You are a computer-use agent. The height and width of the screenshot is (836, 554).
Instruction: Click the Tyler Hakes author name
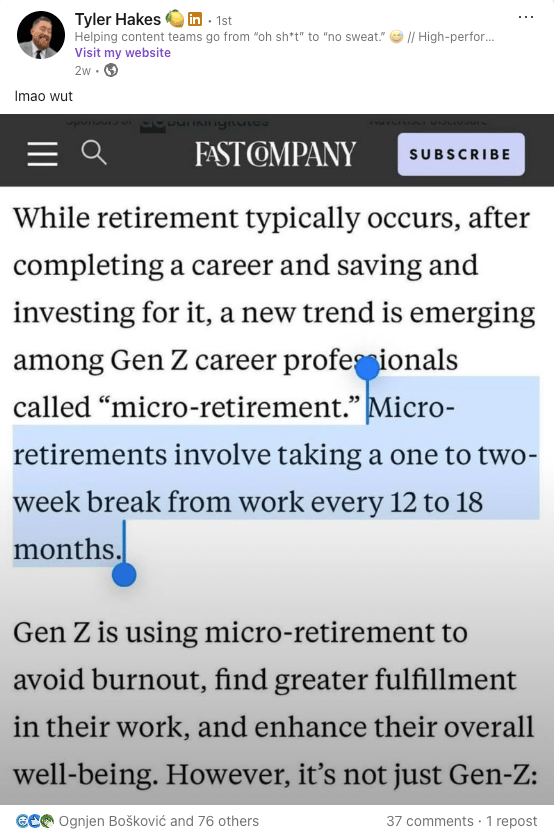tap(117, 20)
